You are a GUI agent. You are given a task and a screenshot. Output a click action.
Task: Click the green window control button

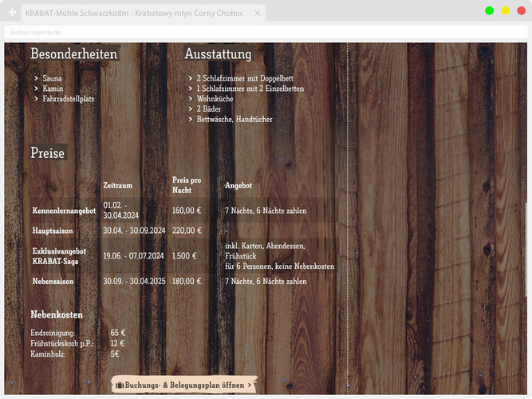tap(489, 10)
